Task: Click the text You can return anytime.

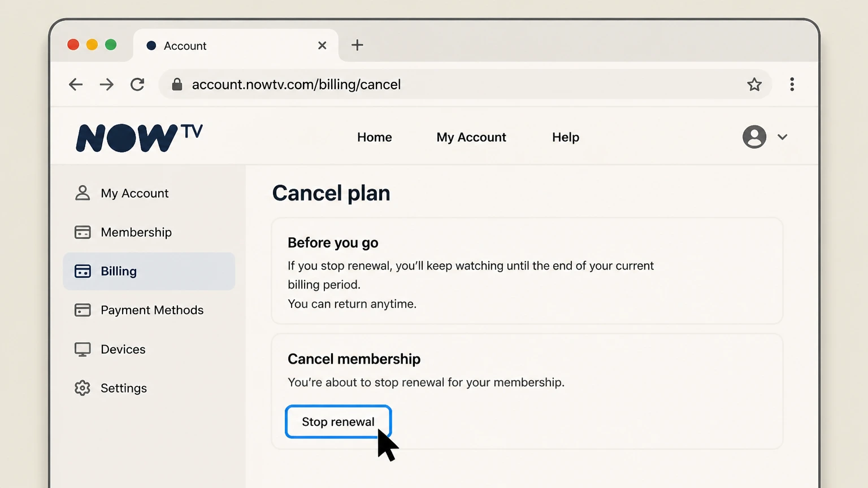Action: (352, 304)
